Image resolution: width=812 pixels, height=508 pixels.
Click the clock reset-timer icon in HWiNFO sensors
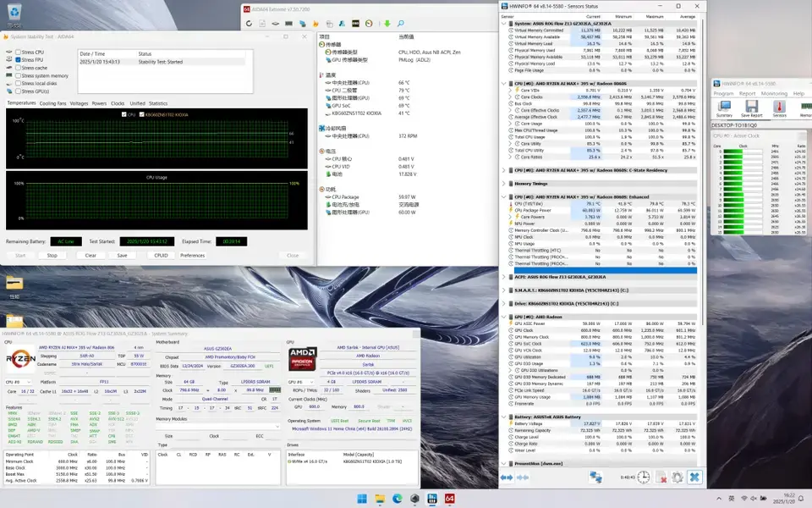click(x=643, y=478)
